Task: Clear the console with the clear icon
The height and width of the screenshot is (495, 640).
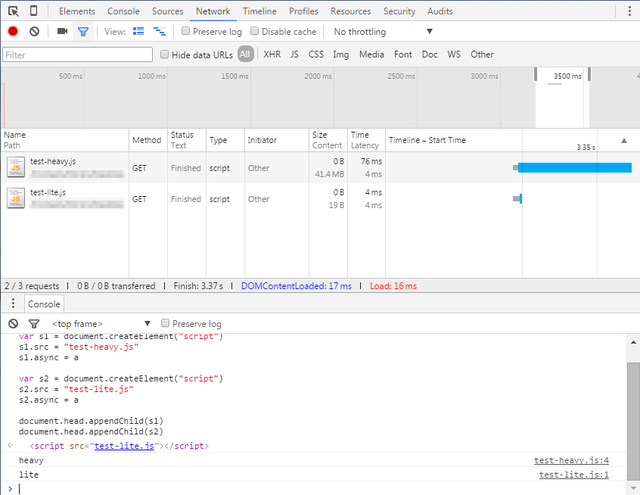Action: coord(13,324)
